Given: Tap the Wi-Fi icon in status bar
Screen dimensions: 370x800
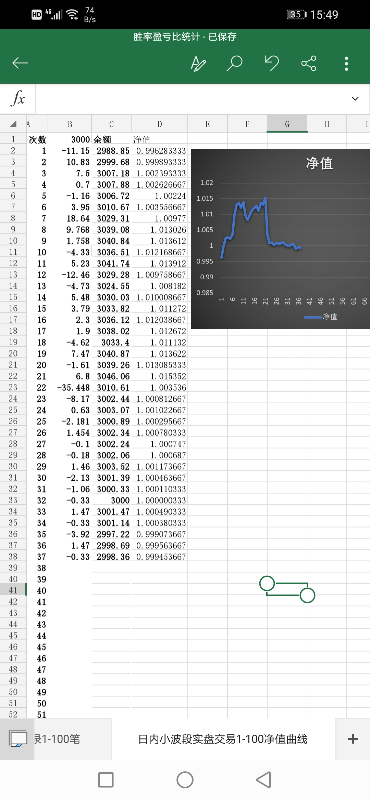Looking at the screenshot, I should [x=72, y=14].
